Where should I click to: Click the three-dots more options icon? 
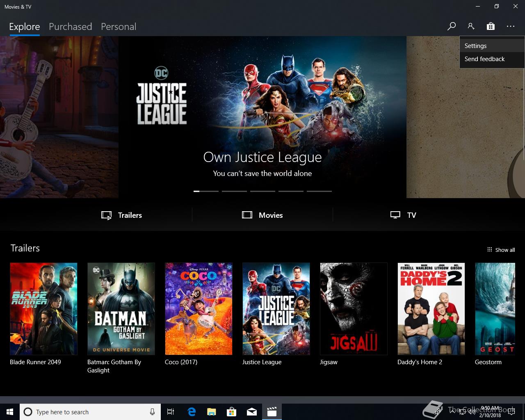(x=510, y=26)
